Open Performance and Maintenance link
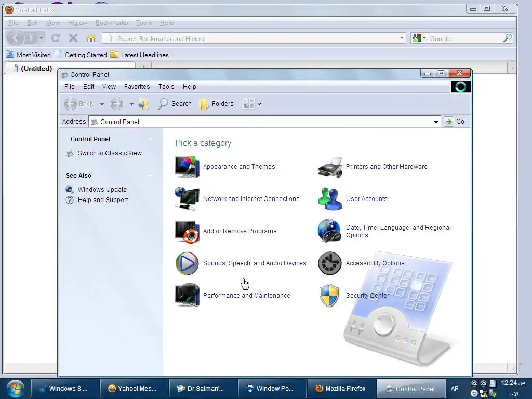The width and height of the screenshot is (532, 399). (x=247, y=295)
